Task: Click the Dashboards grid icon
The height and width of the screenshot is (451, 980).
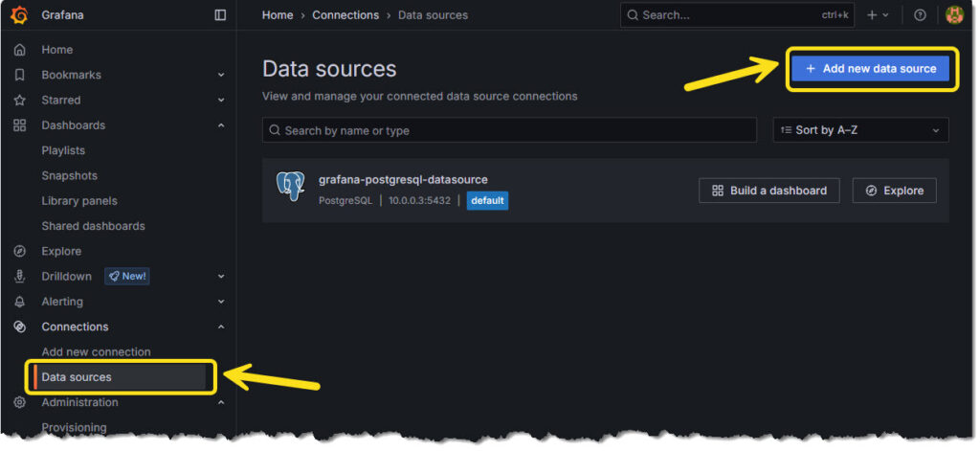Action: [20, 125]
